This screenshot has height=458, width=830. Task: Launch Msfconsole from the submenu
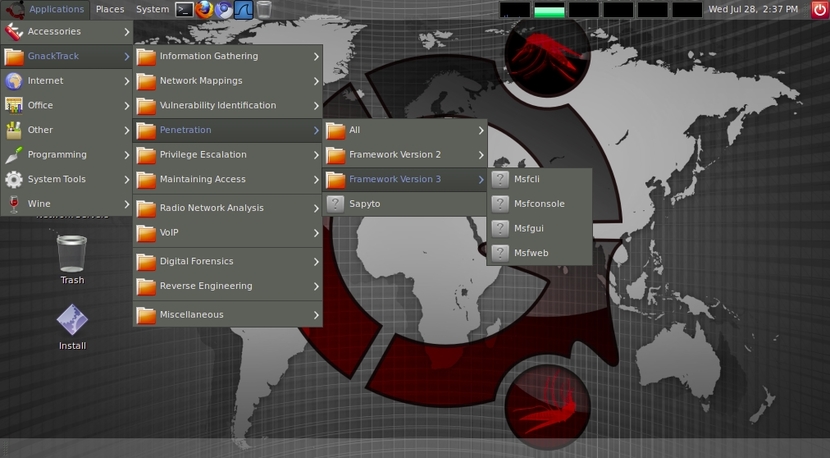(x=539, y=204)
